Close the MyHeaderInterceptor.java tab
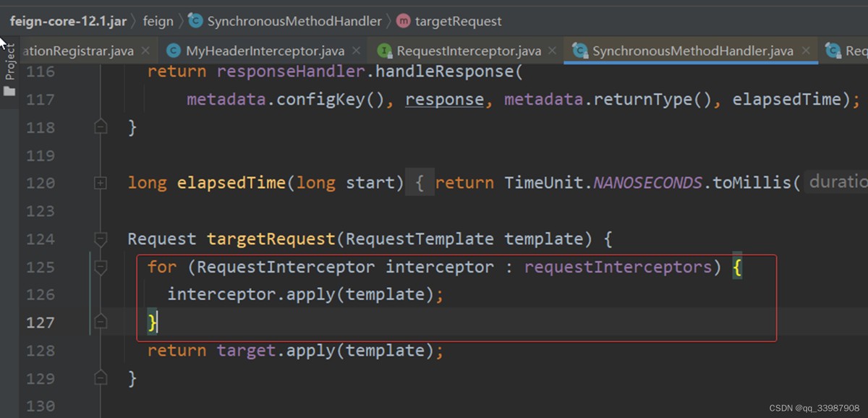Screen dimensions: 868x418 pos(357,51)
